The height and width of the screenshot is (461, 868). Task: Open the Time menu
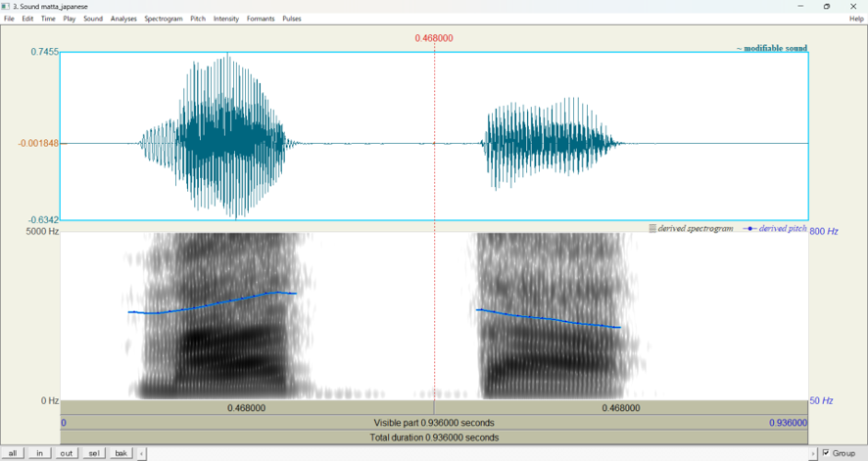point(48,19)
